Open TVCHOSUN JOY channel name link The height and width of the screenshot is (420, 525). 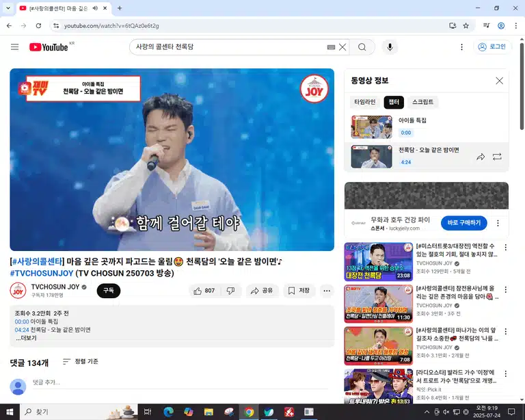[x=55, y=287]
